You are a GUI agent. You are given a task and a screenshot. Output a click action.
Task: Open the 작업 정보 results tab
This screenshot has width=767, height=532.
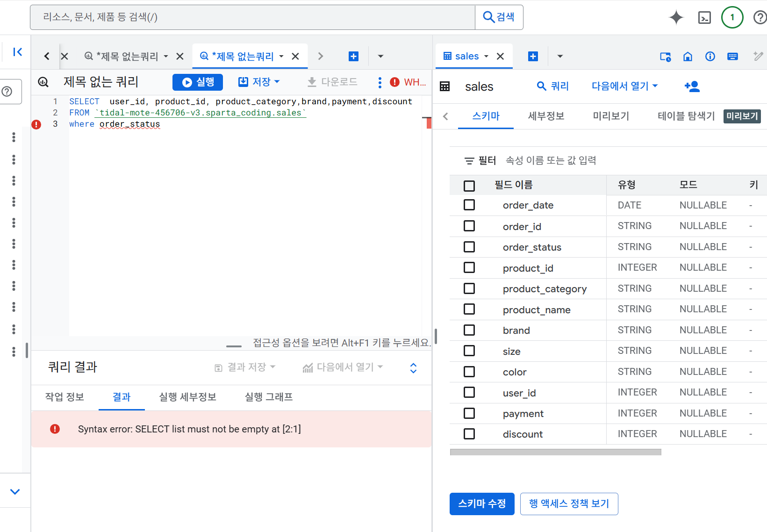click(x=65, y=397)
